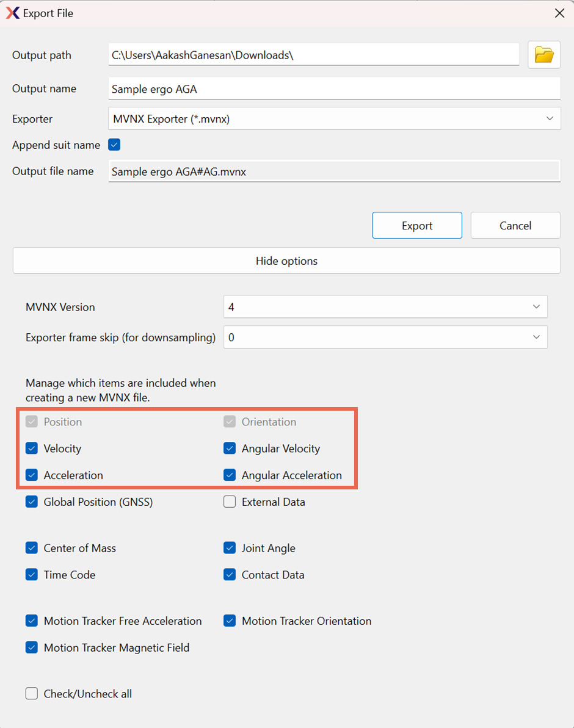Expand the MVNX Version dropdown

tap(385, 307)
